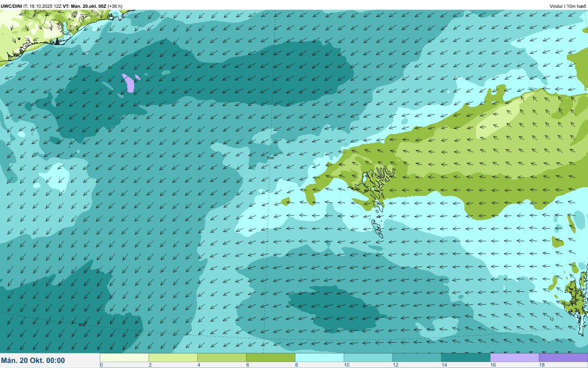The image size is (588, 368).
Task: Click the 'UWC/DINI IT: 18.10.2025 12Z' header text
Action: (31, 6)
